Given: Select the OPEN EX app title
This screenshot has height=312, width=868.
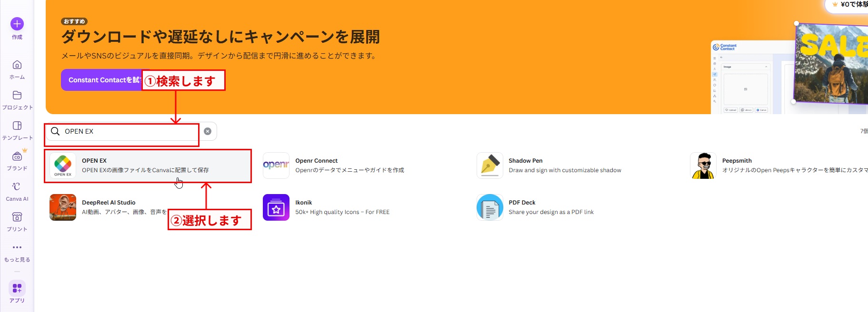Looking at the screenshot, I should (x=94, y=161).
